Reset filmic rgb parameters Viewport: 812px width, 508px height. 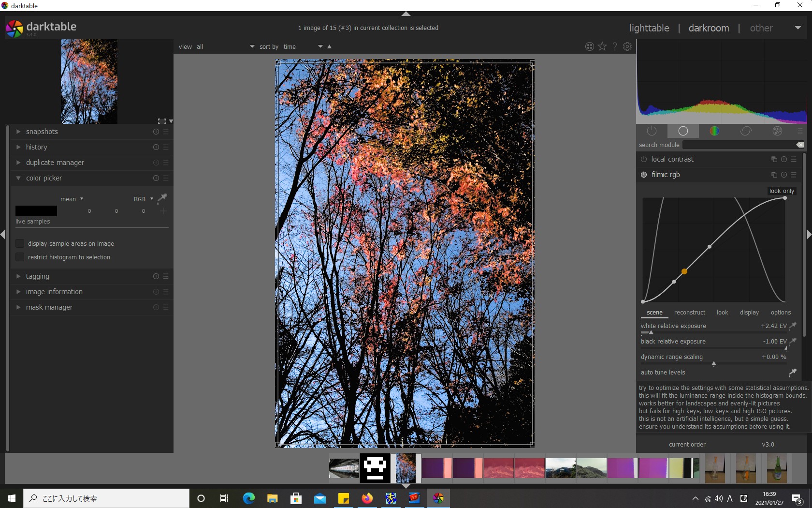[x=784, y=175]
